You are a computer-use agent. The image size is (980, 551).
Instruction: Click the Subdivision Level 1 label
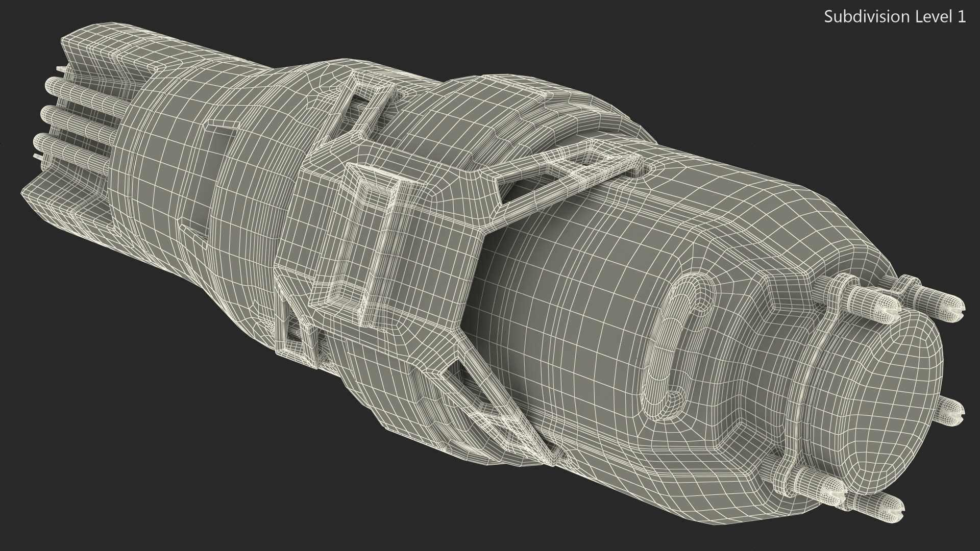895,17
